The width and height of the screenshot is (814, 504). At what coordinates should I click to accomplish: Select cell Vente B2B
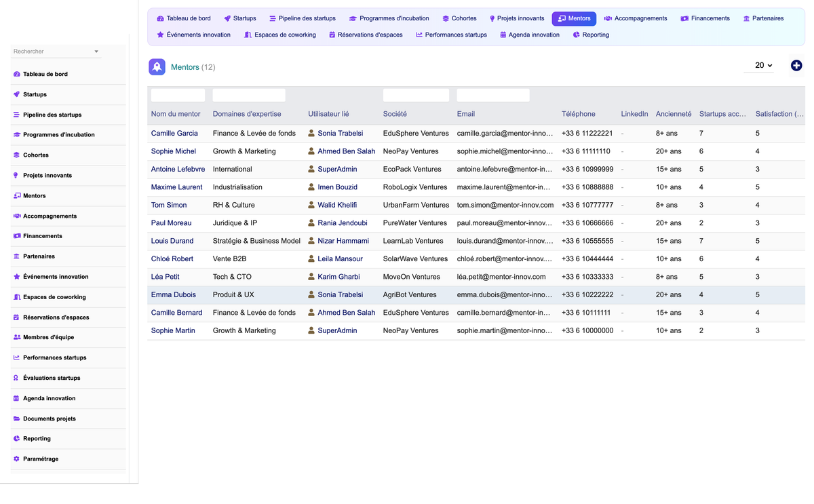(231, 259)
